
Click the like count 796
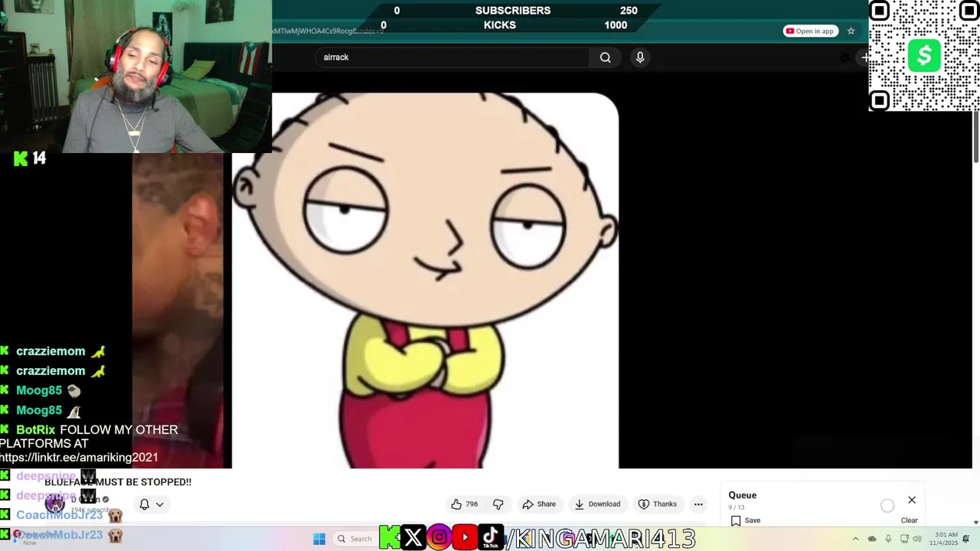tap(472, 504)
